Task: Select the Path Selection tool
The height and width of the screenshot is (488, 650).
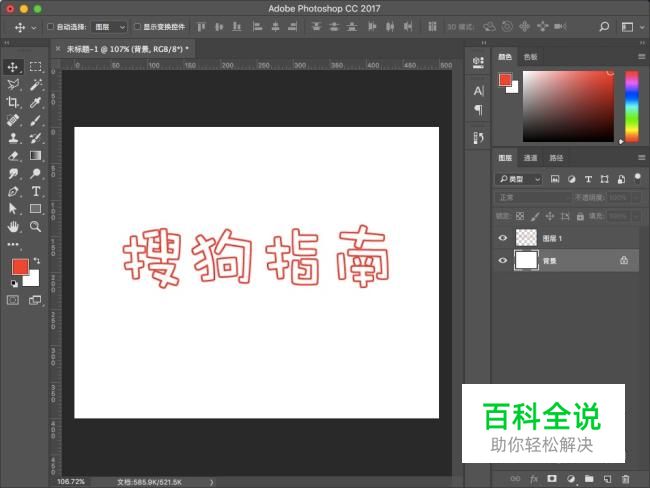Action: [13, 209]
